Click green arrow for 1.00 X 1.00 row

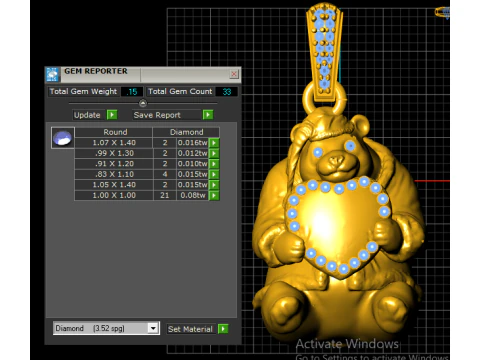point(214,195)
